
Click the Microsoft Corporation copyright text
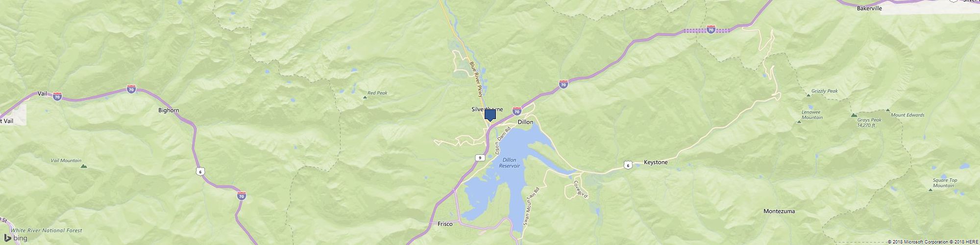point(916,242)
